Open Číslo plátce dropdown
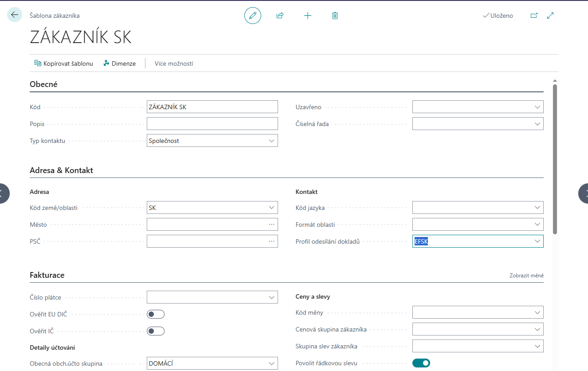588x371 pixels. (x=271, y=297)
